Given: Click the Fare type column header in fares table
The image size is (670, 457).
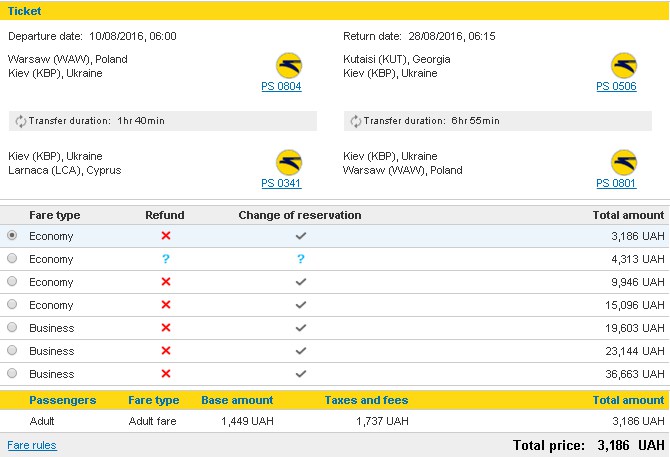Looking at the screenshot, I should pos(55,215).
